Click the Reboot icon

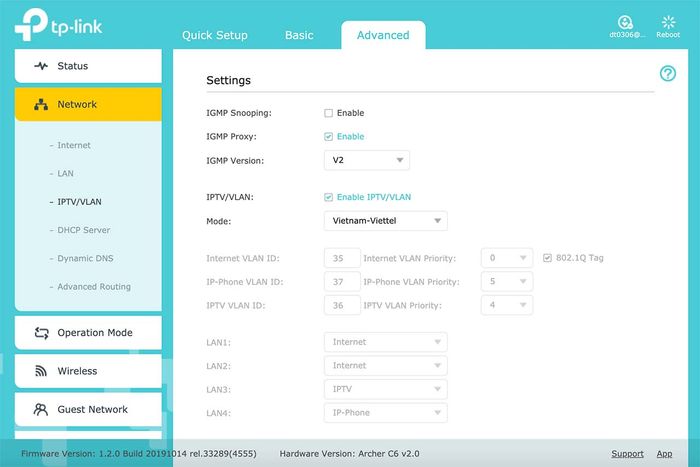click(x=668, y=22)
